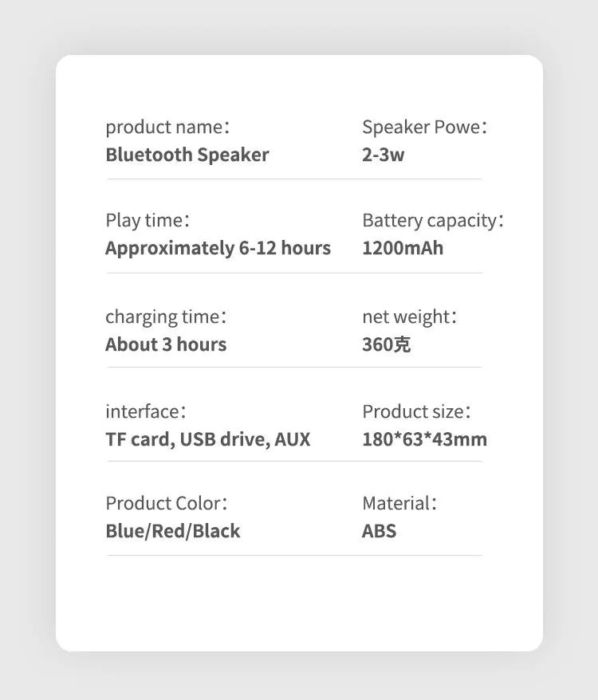Click the "Play time:" label

click(148, 221)
